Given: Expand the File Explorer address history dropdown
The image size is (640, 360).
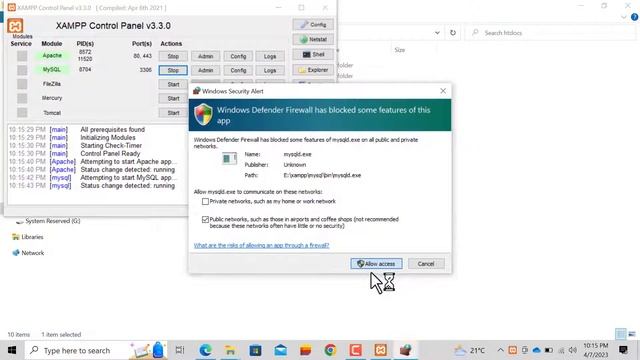Looking at the screenshot, I should click(x=437, y=33).
